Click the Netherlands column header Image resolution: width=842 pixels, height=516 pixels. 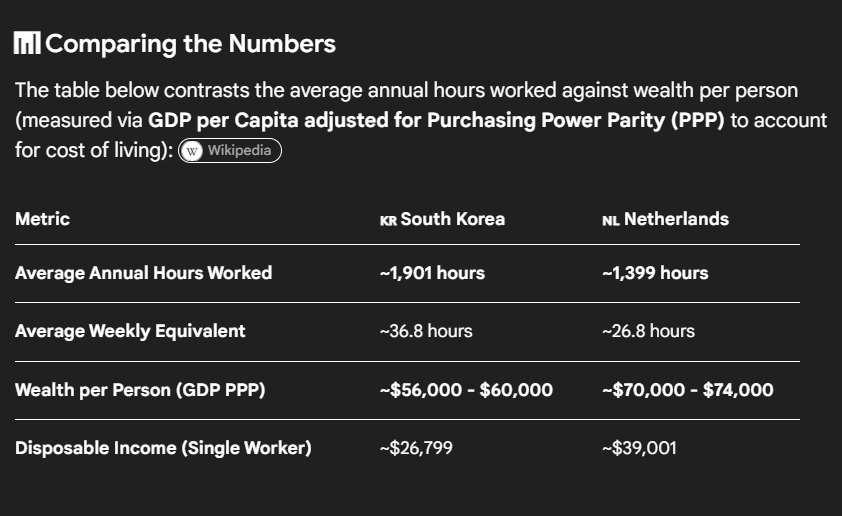click(676, 219)
